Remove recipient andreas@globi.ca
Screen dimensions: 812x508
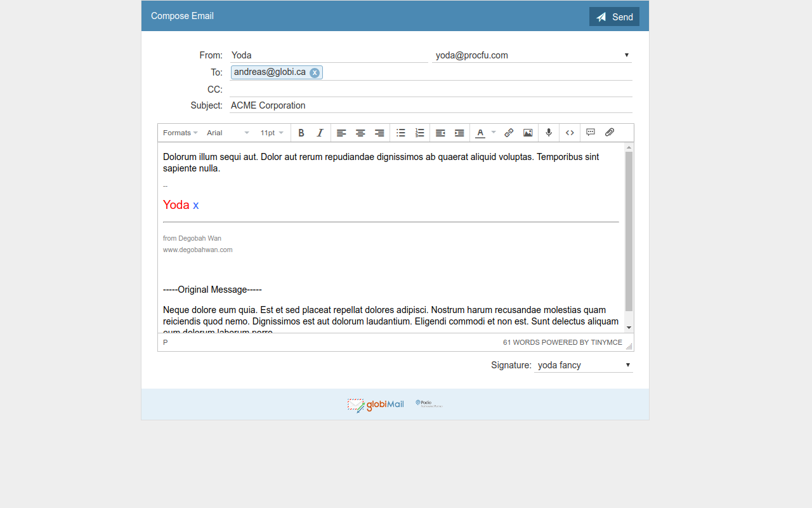[315, 72]
